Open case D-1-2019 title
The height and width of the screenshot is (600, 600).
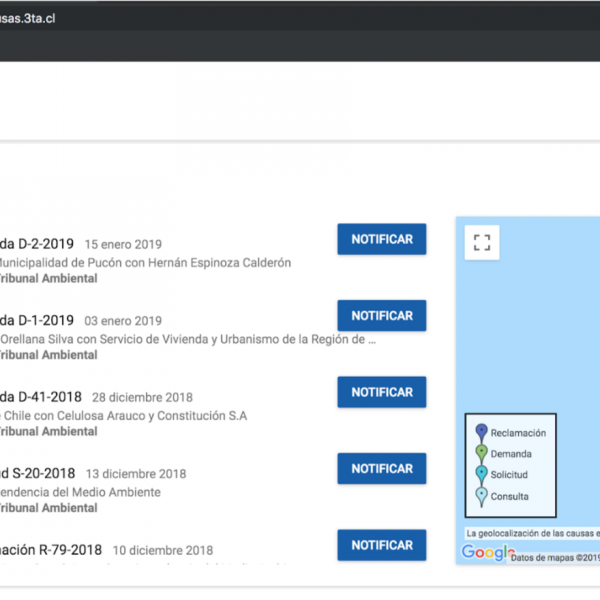(x=36, y=320)
